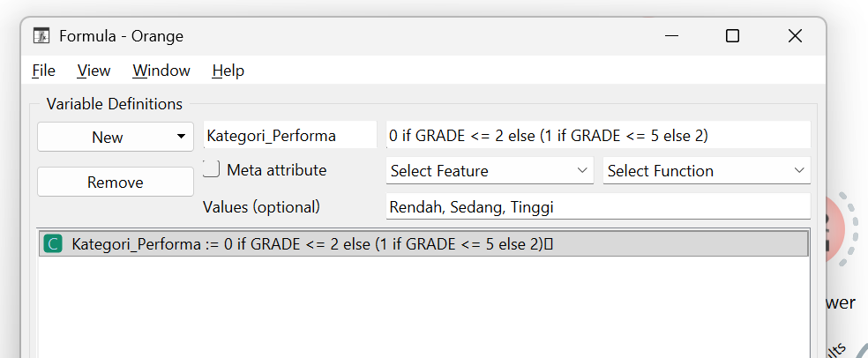The width and height of the screenshot is (868, 358).
Task: Open the View menu
Action: point(94,71)
